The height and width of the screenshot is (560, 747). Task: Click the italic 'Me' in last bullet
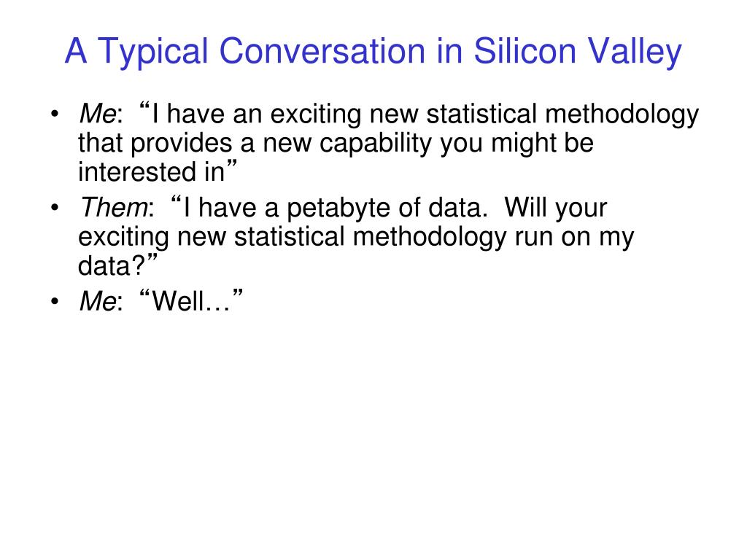(98, 301)
